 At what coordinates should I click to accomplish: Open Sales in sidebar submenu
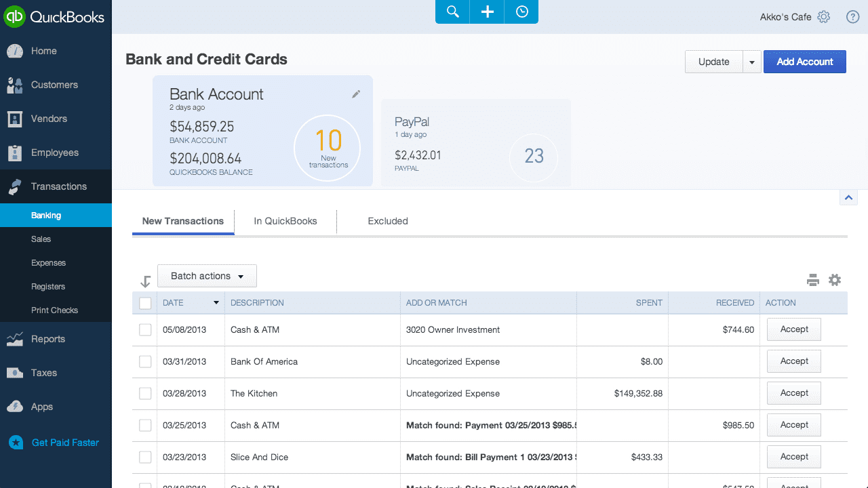pyautogui.click(x=56, y=239)
